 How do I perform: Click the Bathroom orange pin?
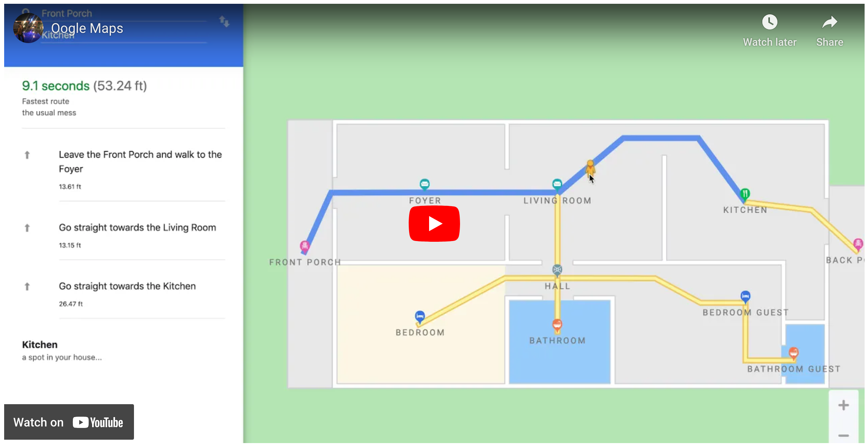tap(557, 324)
